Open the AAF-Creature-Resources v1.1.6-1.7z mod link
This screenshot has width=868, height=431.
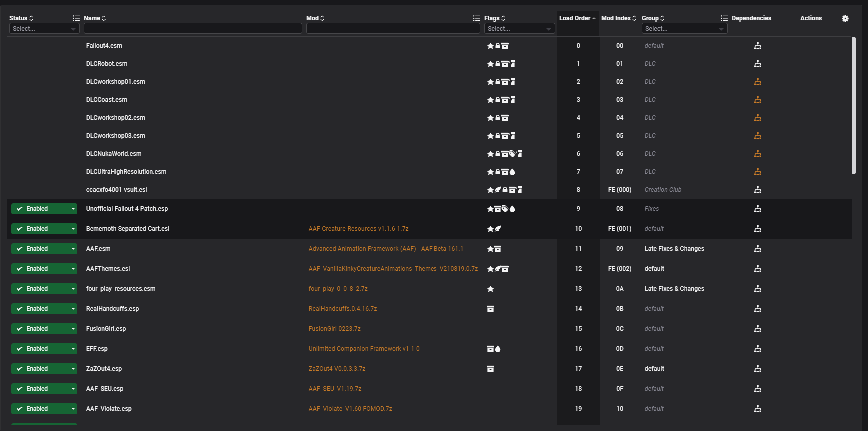358,229
